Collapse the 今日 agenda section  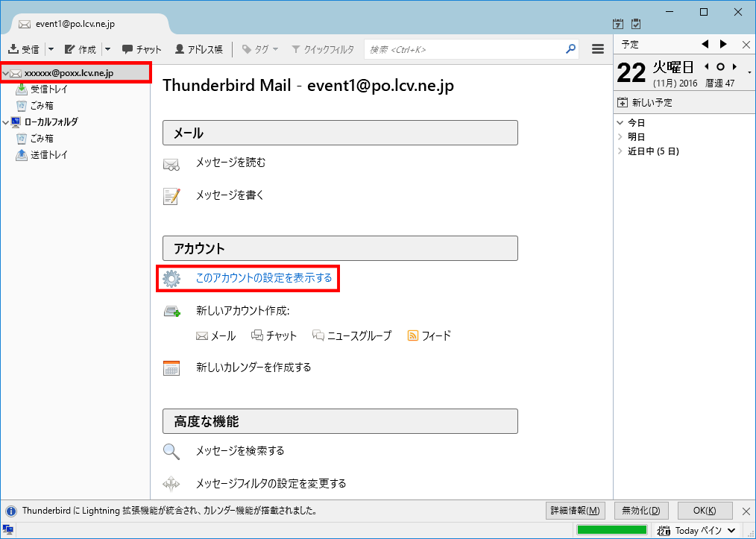pyautogui.click(x=620, y=123)
